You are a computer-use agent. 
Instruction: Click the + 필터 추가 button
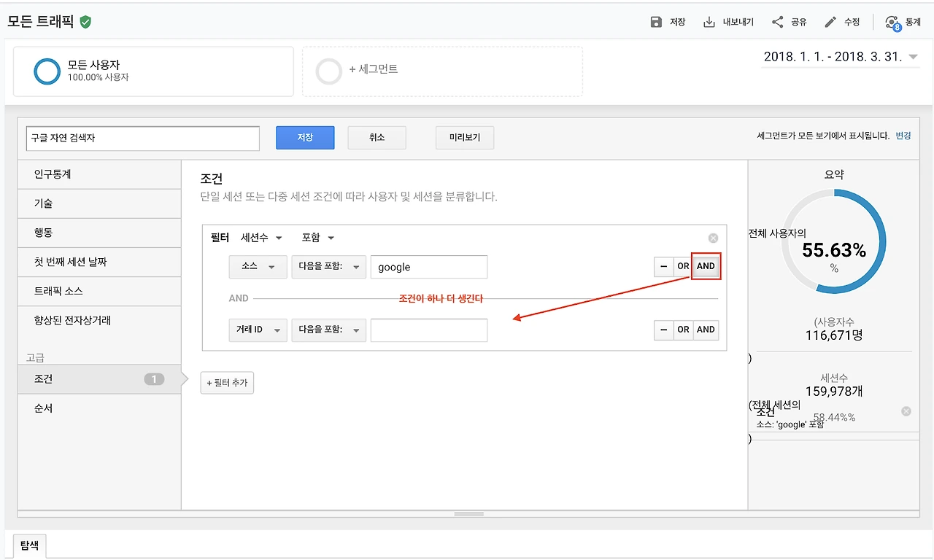(227, 383)
